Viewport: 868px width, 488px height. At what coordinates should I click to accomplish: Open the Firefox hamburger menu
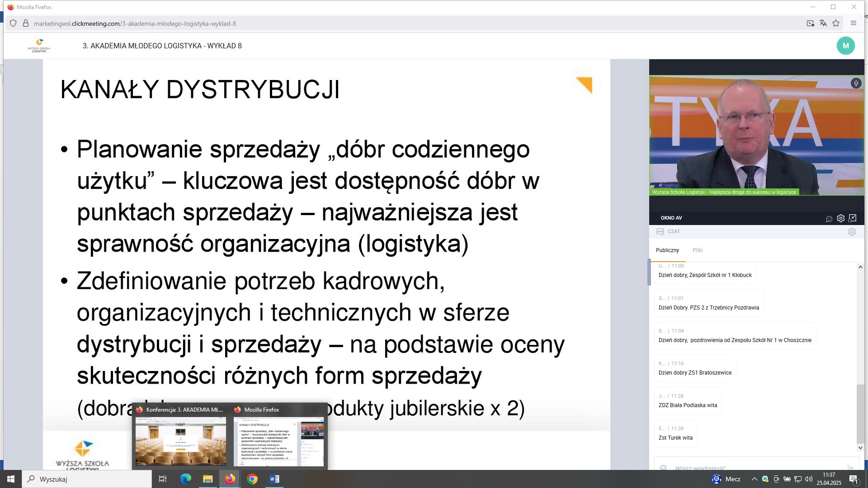854,23
